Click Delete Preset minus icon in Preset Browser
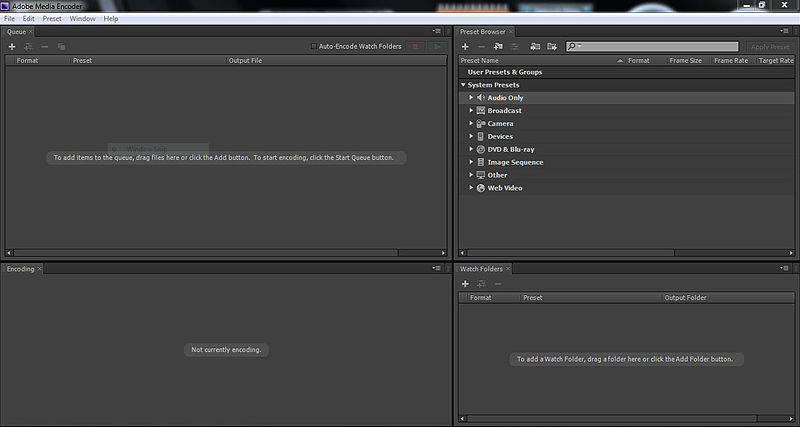The width and height of the screenshot is (800, 427). pyautogui.click(x=481, y=46)
